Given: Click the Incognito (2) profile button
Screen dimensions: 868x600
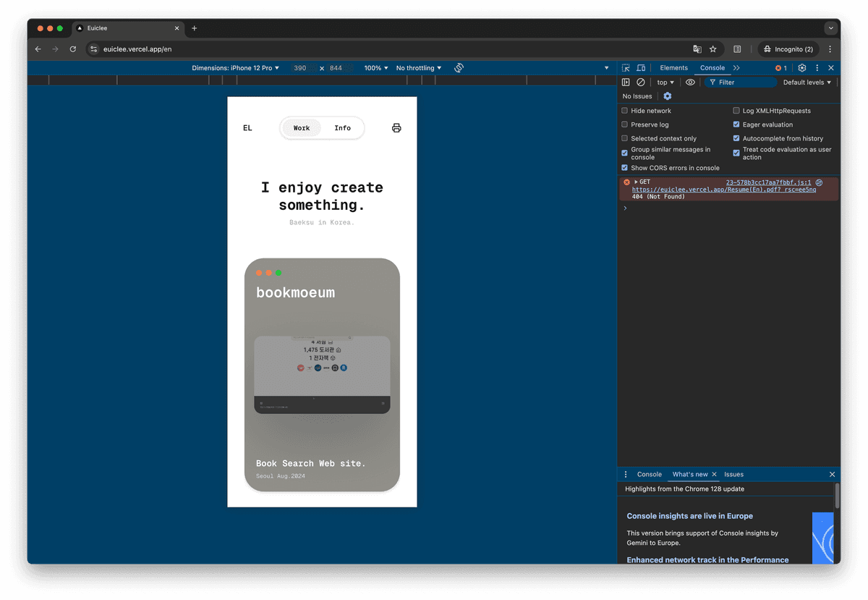Looking at the screenshot, I should click(788, 49).
